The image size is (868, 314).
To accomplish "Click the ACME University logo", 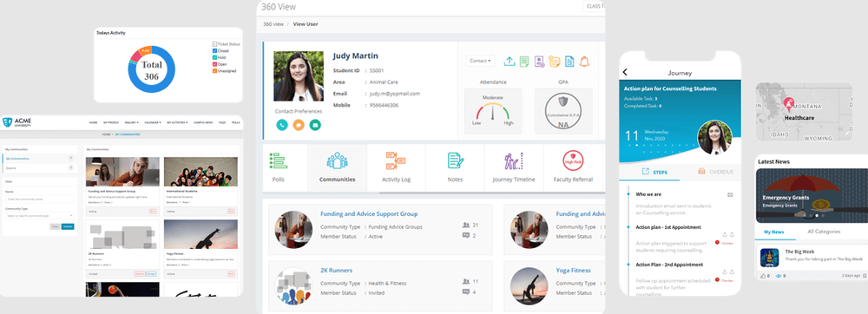I will point(17,122).
